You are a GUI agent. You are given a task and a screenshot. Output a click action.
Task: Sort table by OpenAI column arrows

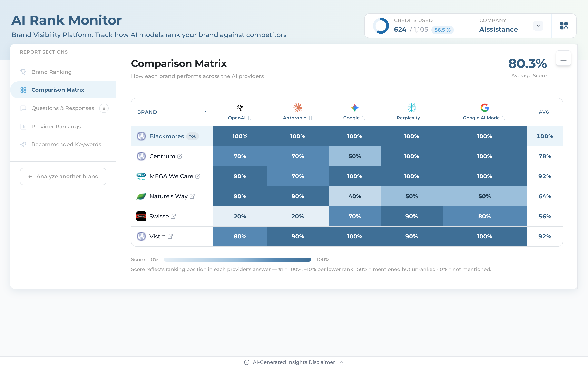[x=249, y=118]
